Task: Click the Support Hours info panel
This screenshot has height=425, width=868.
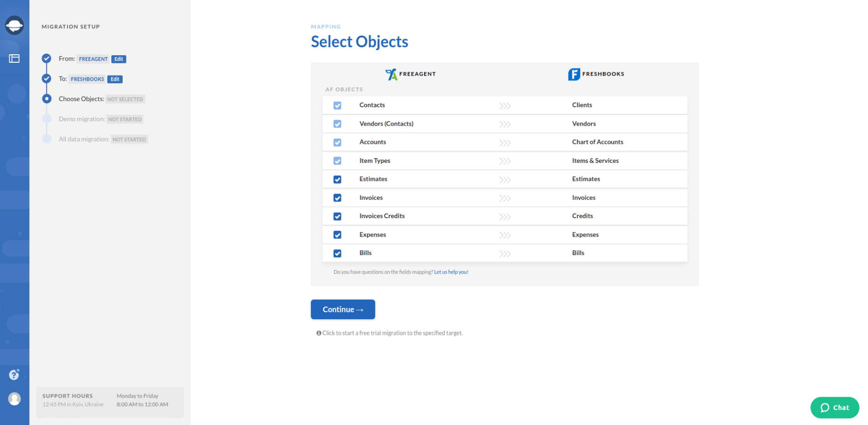Action: tap(110, 402)
